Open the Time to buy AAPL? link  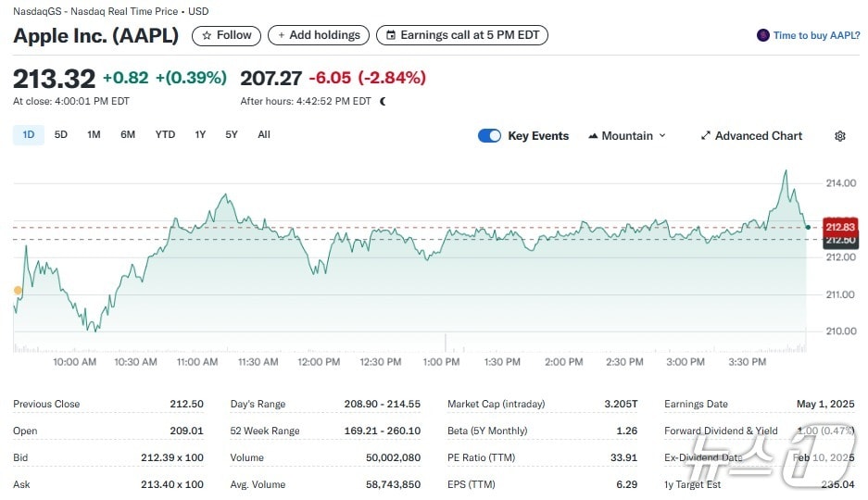(817, 35)
